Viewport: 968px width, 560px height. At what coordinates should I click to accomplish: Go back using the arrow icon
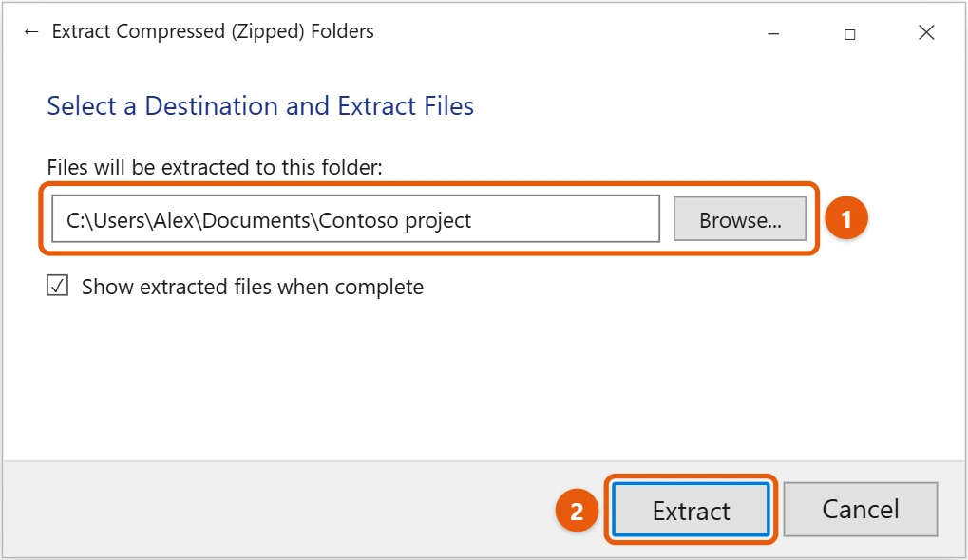(x=30, y=32)
